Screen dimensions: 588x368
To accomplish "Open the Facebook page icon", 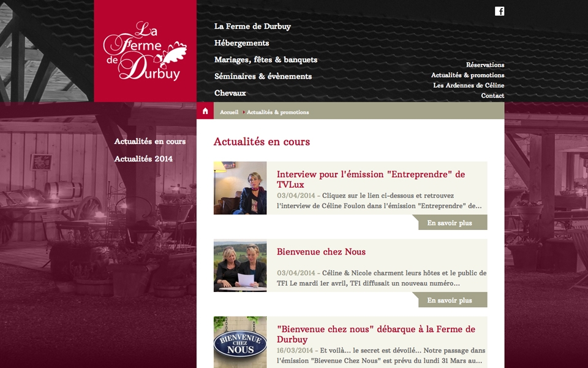I will pos(499,11).
